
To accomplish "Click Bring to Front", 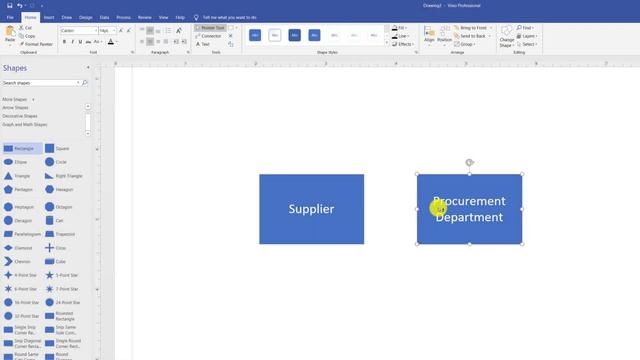I will click(473, 28).
